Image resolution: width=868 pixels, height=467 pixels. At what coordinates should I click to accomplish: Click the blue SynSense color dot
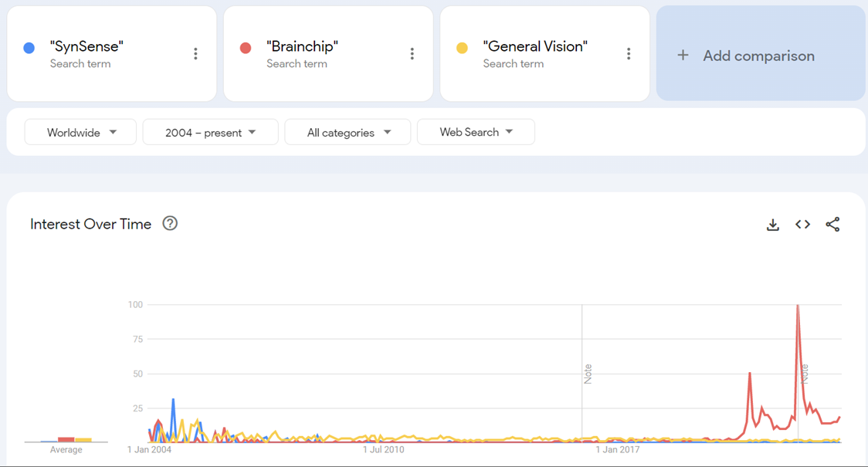29,48
